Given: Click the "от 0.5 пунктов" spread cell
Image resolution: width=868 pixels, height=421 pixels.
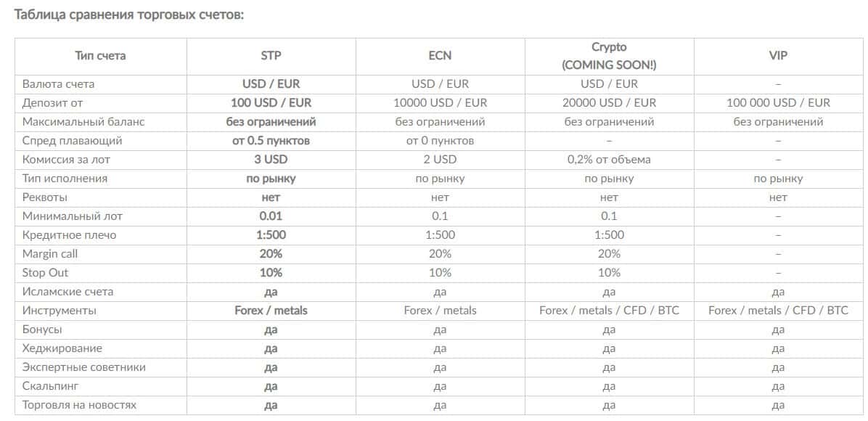Looking at the screenshot, I should (x=271, y=141).
